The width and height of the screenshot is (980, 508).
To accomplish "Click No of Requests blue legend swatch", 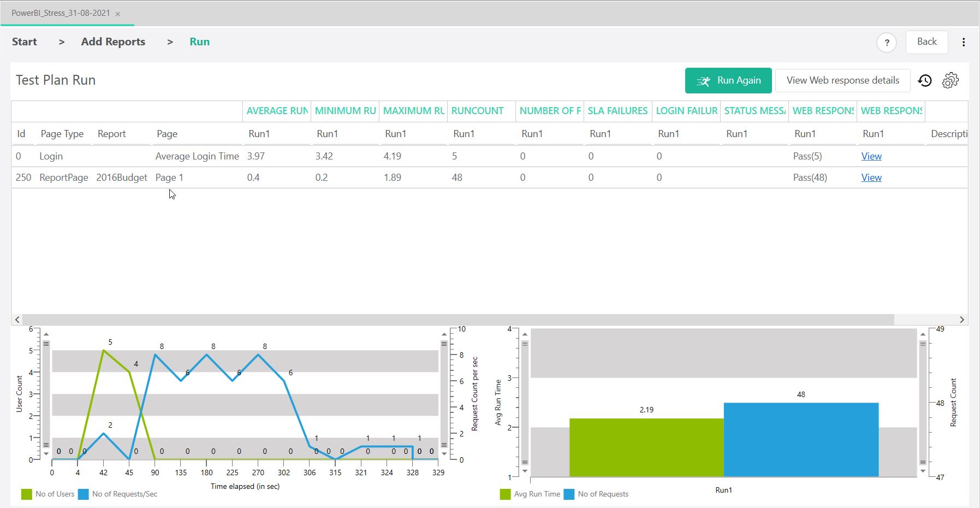I will click(x=569, y=494).
